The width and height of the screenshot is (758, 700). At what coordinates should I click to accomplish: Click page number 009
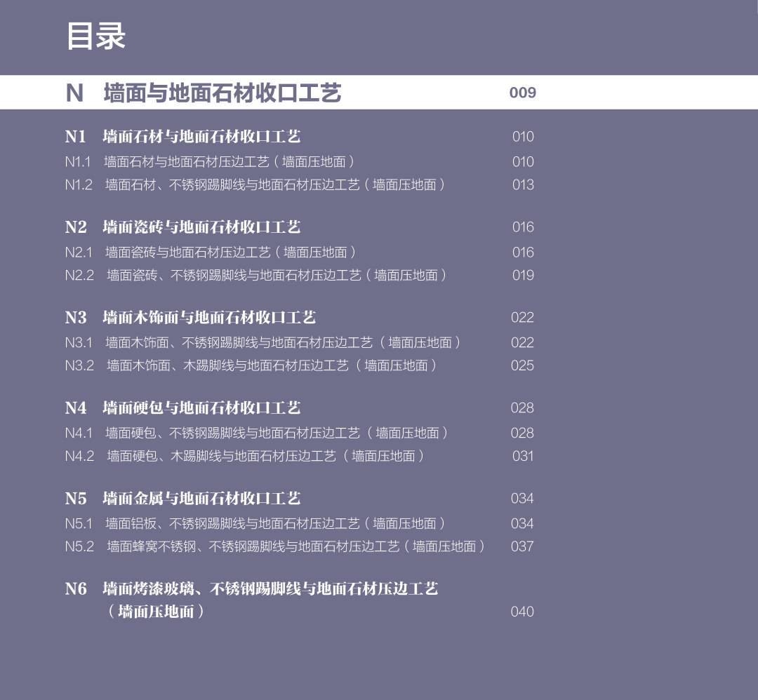pos(523,93)
